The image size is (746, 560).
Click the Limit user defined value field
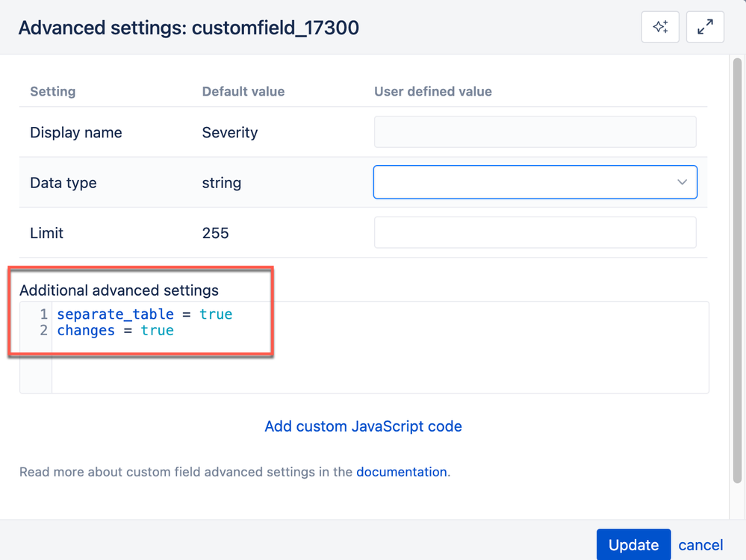535,232
